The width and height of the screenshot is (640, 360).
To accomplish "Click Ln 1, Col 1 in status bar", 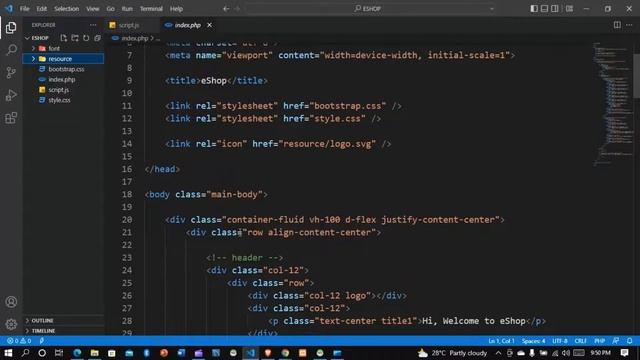I will pyautogui.click(x=501, y=341).
